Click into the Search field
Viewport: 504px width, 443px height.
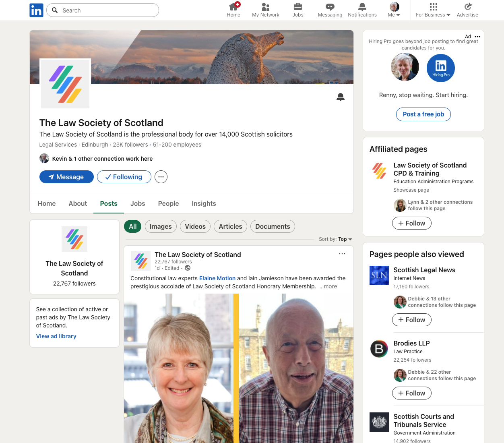coord(103,10)
